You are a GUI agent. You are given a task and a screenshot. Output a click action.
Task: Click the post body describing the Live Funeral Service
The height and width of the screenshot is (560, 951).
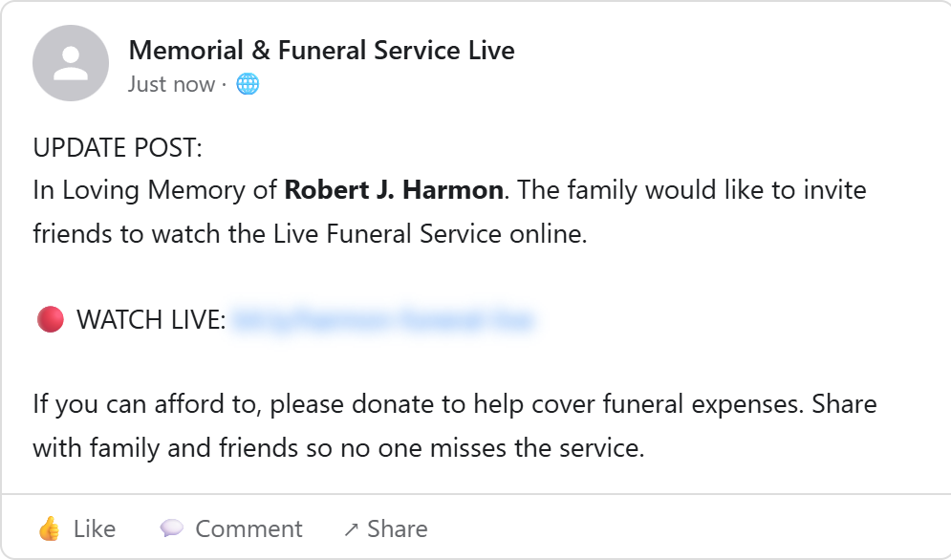pyautogui.click(x=449, y=210)
